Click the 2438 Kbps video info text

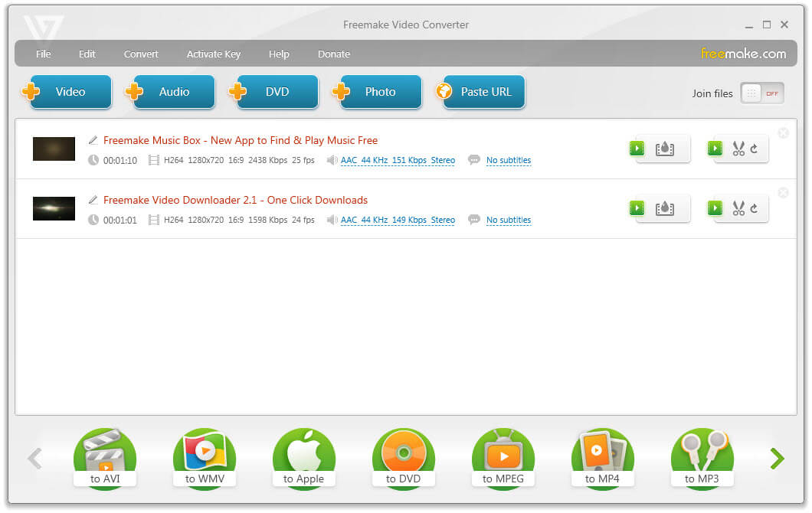click(x=268, y=161)
